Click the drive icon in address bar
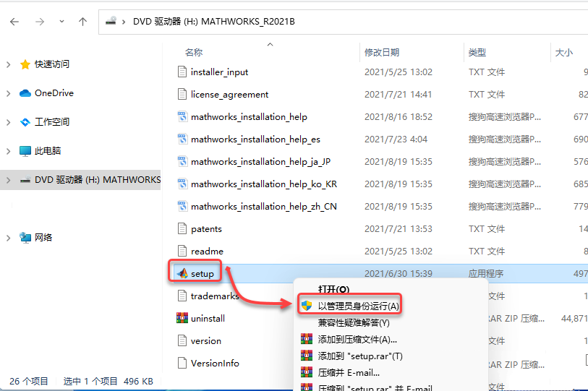Viewport: 588px width, 391px height. 111,21
